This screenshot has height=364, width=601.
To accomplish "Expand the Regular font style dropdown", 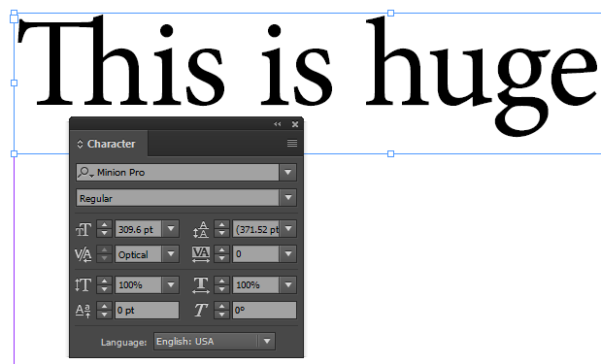I will [288, 198].
